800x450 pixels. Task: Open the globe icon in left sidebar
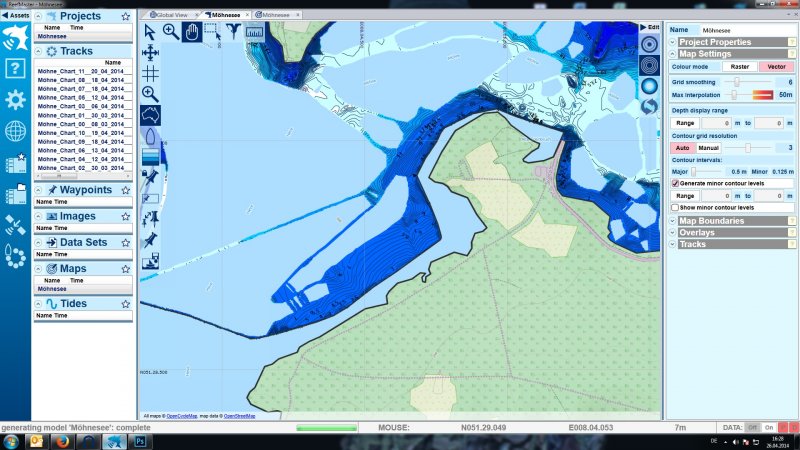point(15,131)
